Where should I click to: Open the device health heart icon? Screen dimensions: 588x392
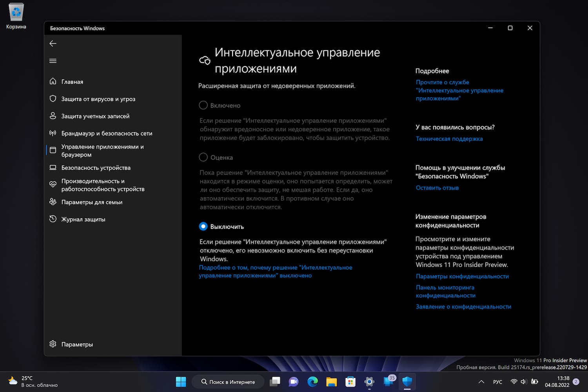pos(53,184)
